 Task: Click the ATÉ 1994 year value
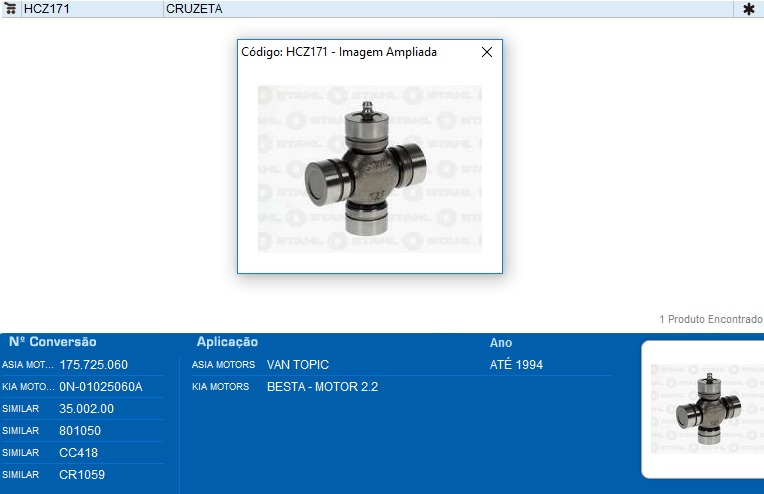coord(516,365)
